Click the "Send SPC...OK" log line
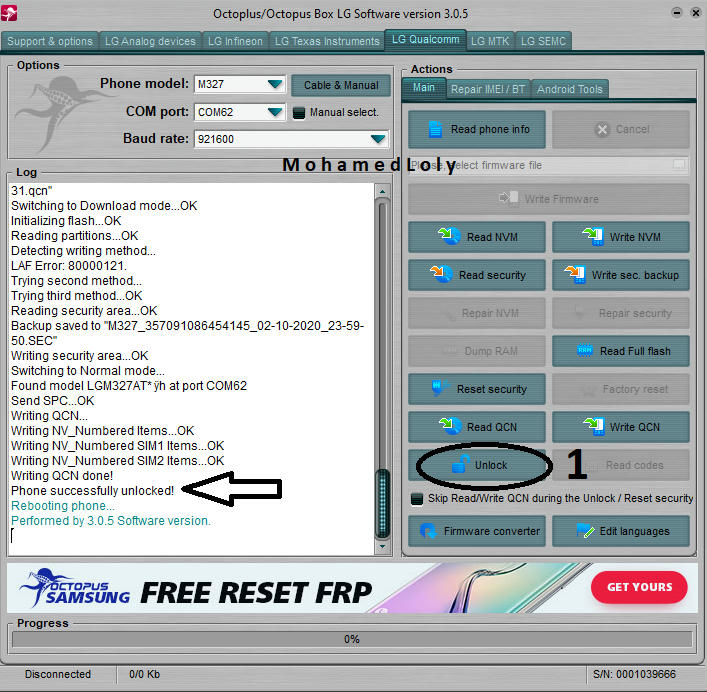This screenshot has width=707, height=692. coord(52,401)
